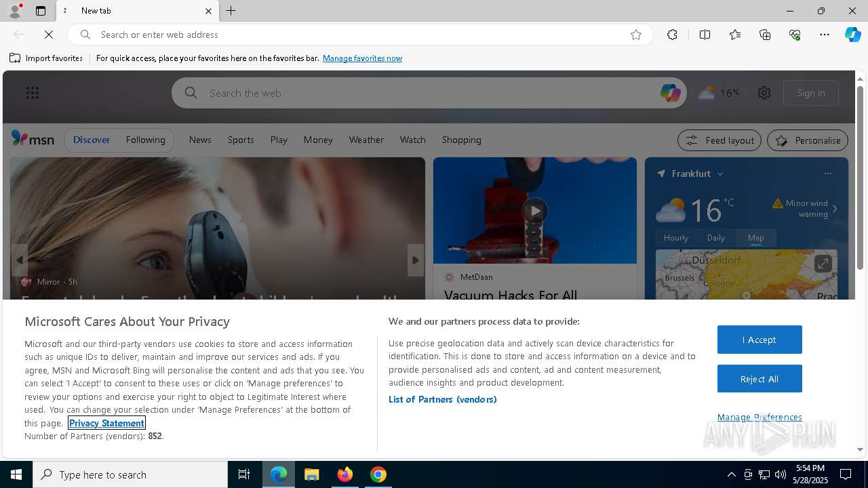Open the Privacy Statement link
Viewport: 868px width, 488px height.
click(106, 423)
